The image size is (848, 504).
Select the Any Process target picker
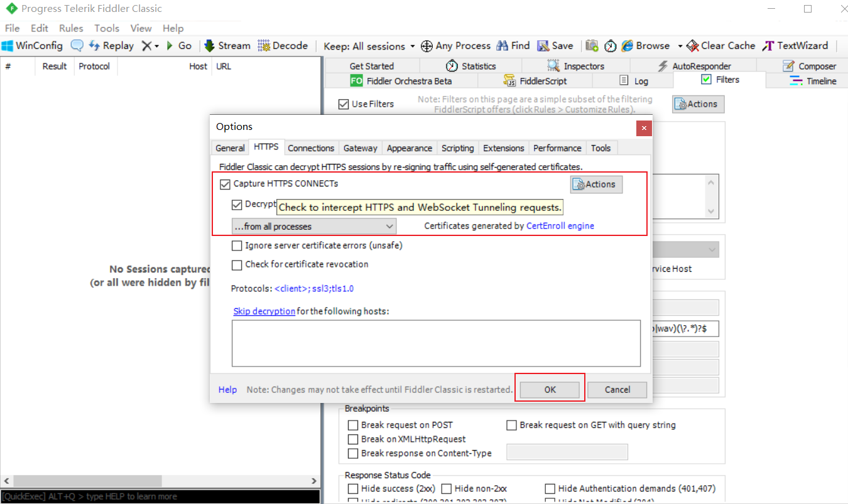[455, 46]
